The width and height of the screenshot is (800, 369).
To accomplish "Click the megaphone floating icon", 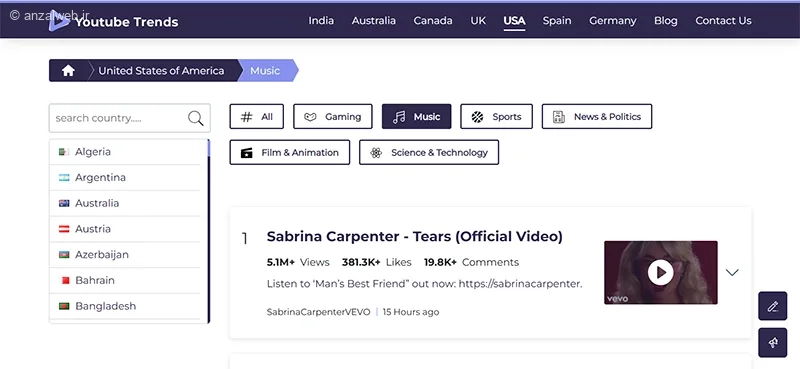I will (772, 342).
